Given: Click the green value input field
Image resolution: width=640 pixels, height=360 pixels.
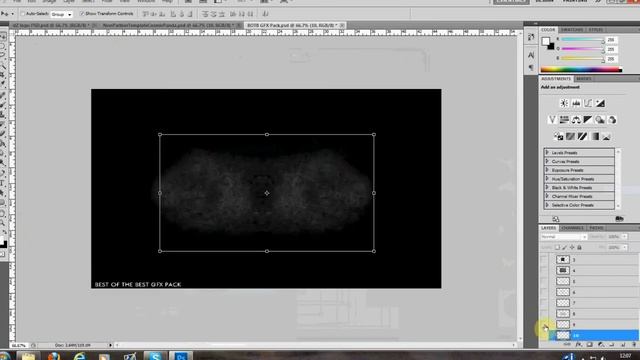Looking at the screenshot, I should (611, 49).
